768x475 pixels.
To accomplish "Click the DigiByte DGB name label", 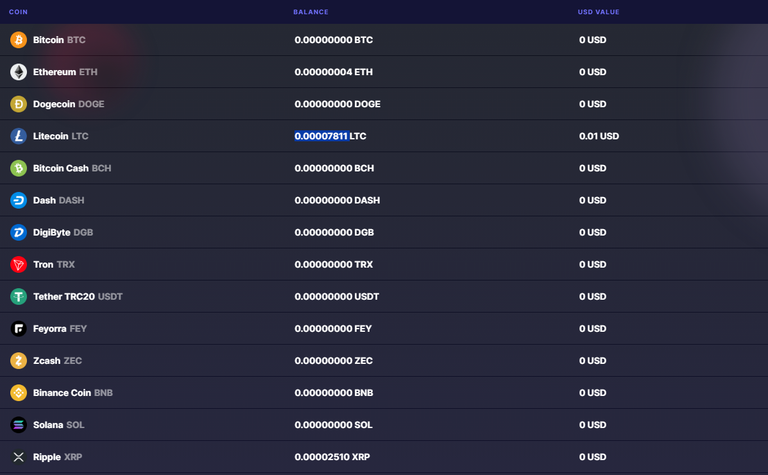I will (63, 232).
